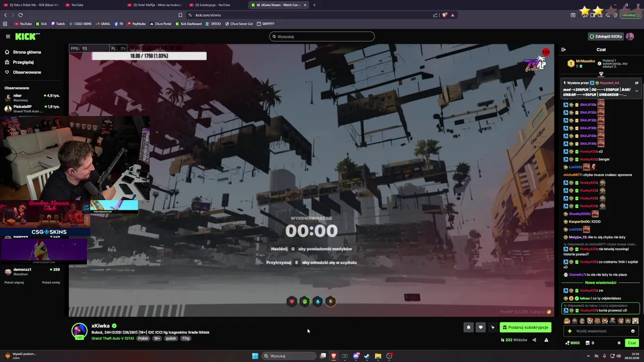Open the PayMedia bookmark

click(x=136, y=24)
